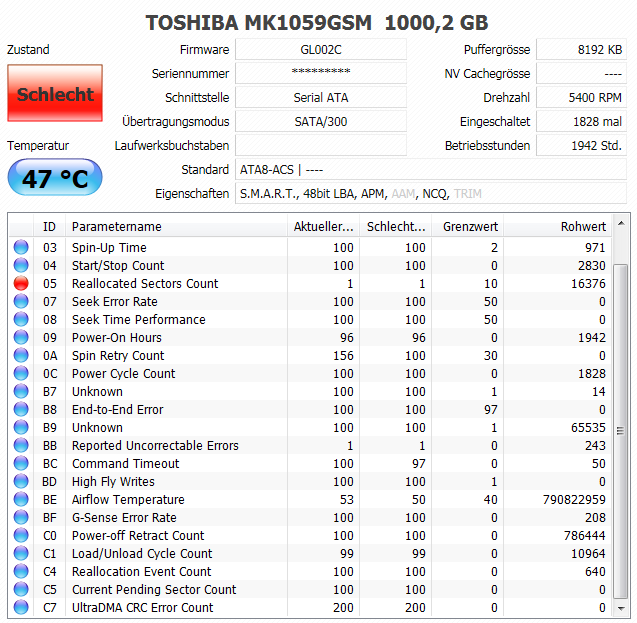The width and height of the screenshot is (637, 623).
Task: Click the greyed-out TRIM feature text
Action: [x=468, y=194]
